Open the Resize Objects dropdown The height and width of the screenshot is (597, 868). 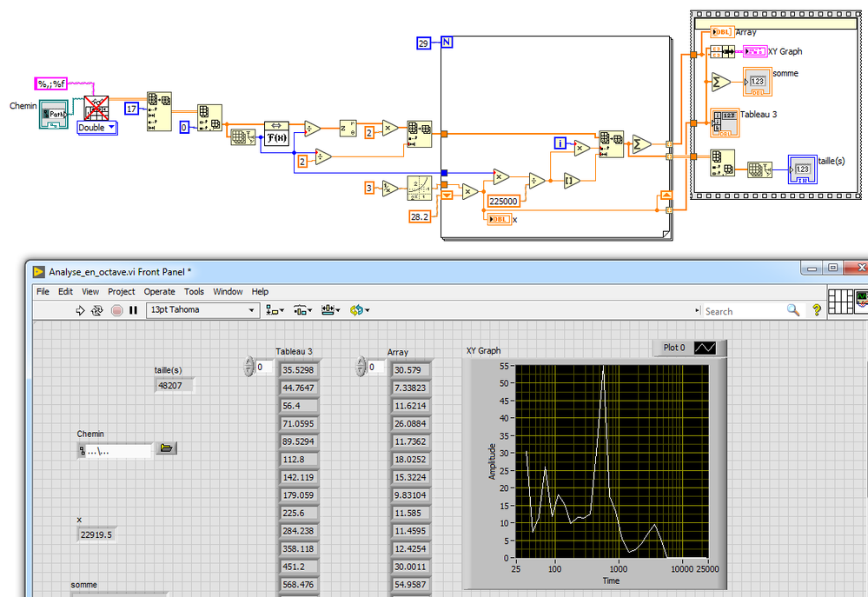pos(330,311)
